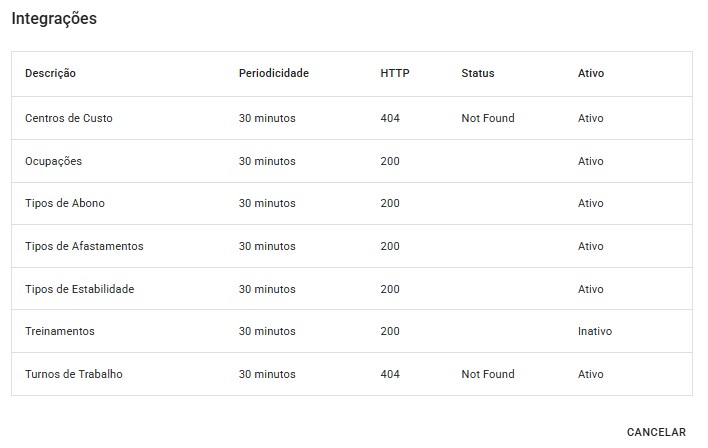This screenshot has width=708, height=448.
Task: Click the Status column header
Action: click(478, 73)
